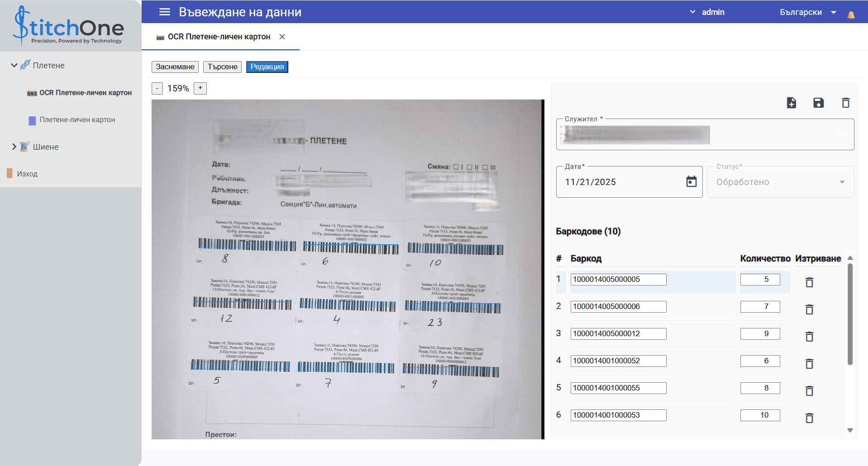
Task: Click the notification bell icon
Action: (851, 15)
